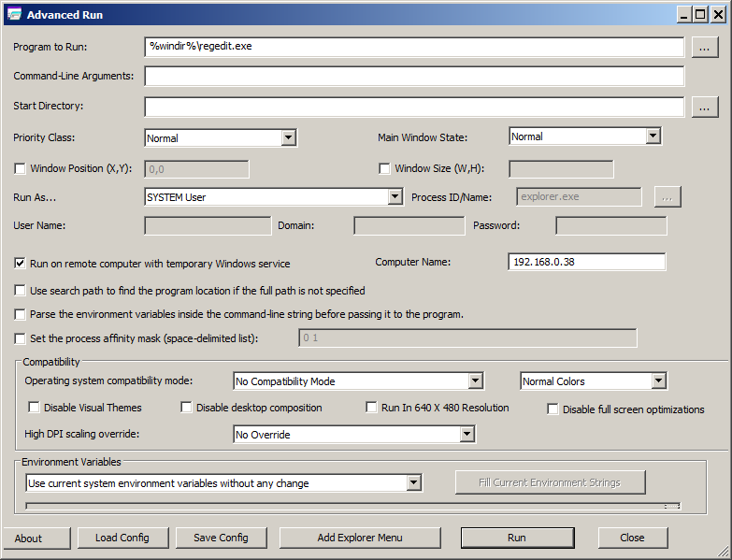Image resolution: width=732 pixels, height=560 pixels.
Task: Click the Load Config button
Action: tap(122, 538)
